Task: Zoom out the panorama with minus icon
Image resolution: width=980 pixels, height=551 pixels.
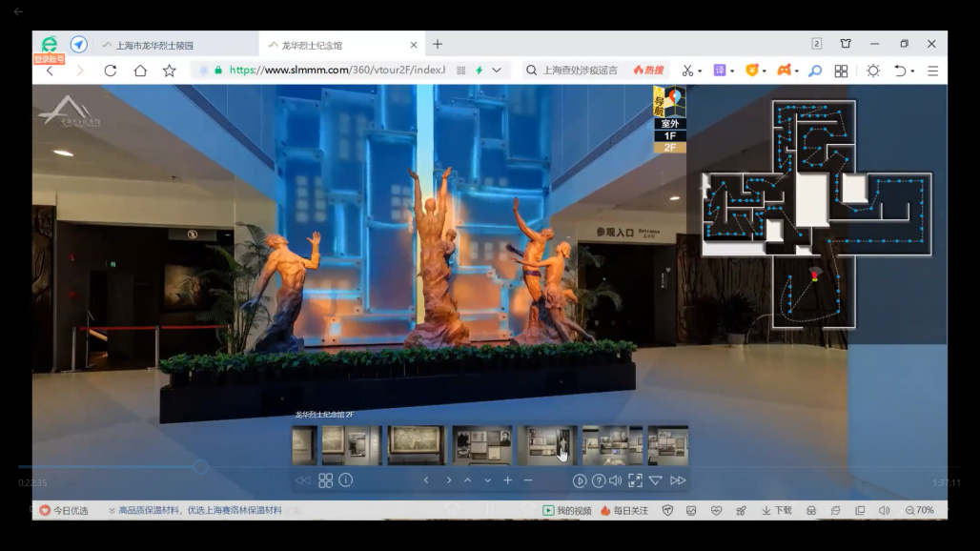Action: tap(528, 480)
